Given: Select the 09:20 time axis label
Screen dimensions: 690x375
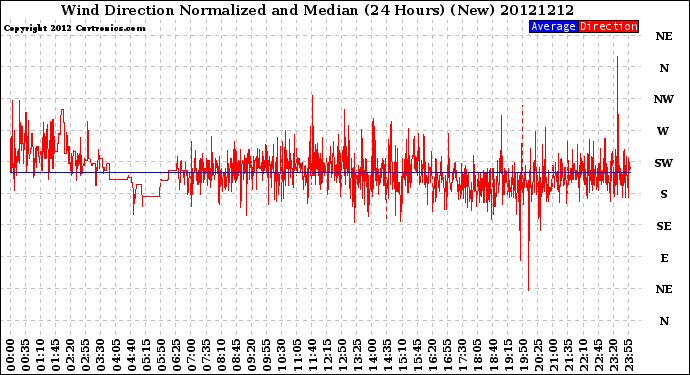Looking at the screenshot, I should (x=252, y=355).
